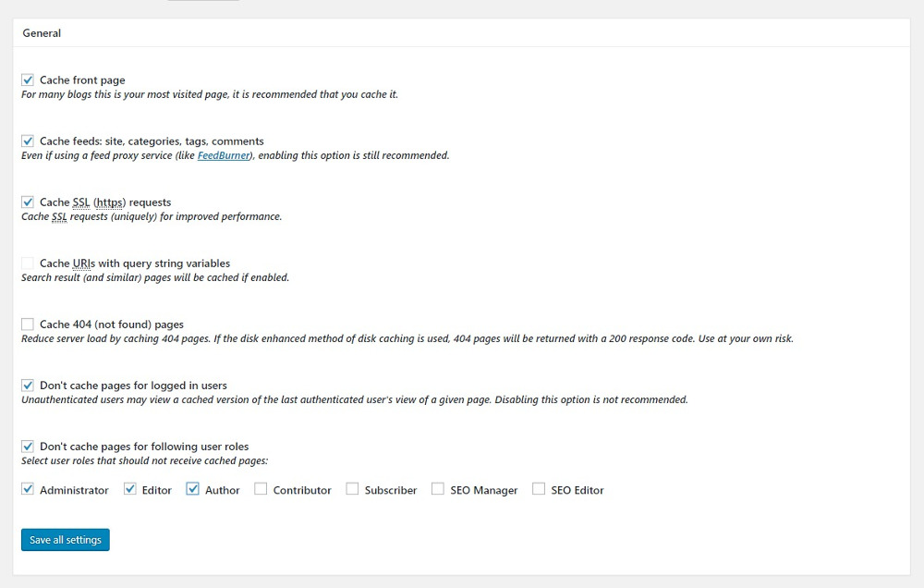Check the SEO Editor role checkbox
The height and width of the screenshot is (588, 924).
pos(539,489)
